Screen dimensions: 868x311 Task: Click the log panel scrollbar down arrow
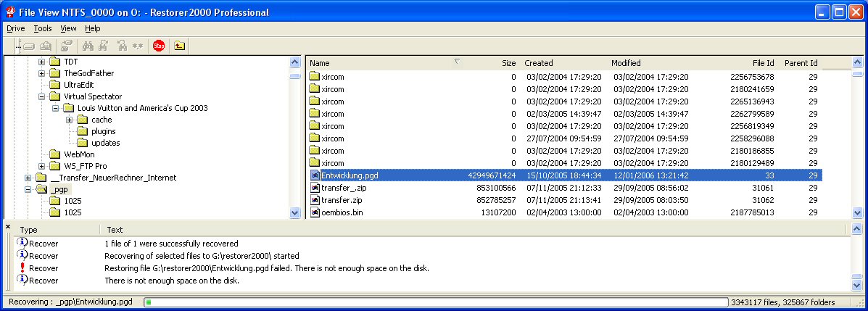point(857,285)
